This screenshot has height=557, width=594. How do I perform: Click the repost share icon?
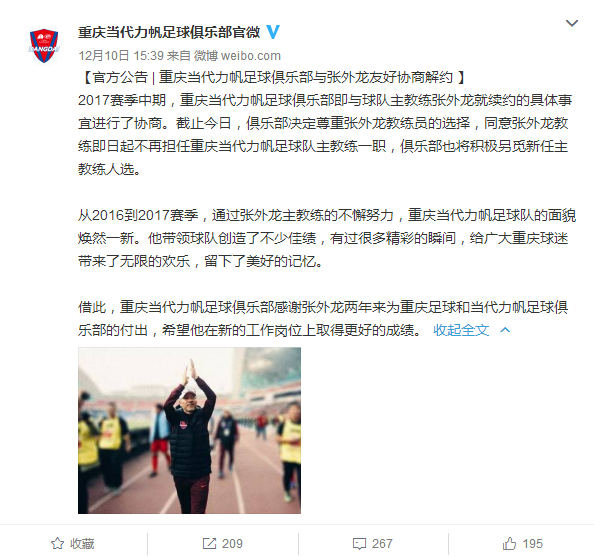209,543
